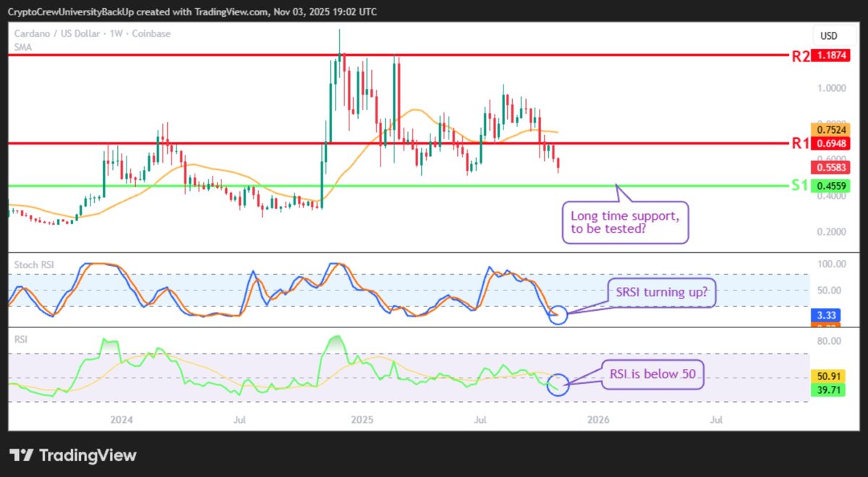Select the 'Long time support, to be tested?' callout

pos(625,222)
